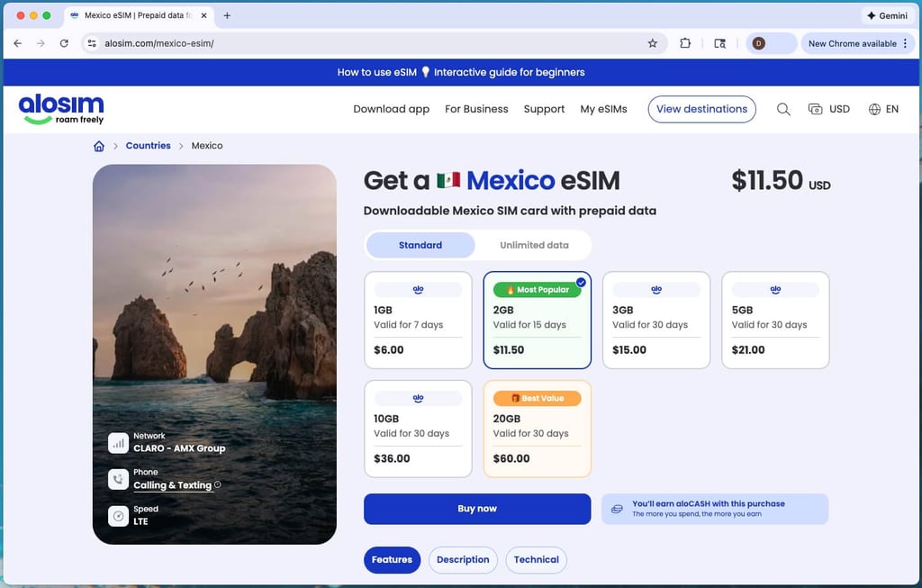This screenshot has width=922, height=588.
Task: Open language selector EN
Action: (x=884, y=109)
